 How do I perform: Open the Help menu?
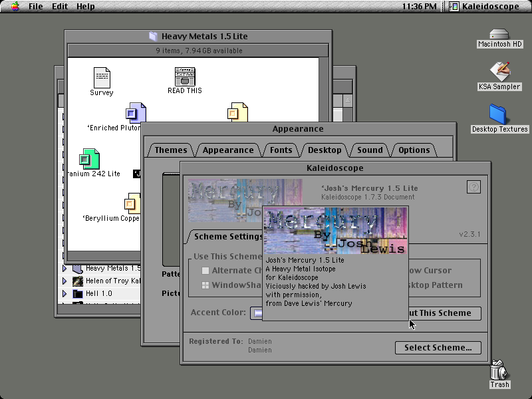pyautogui.click(x=86, y=6)
